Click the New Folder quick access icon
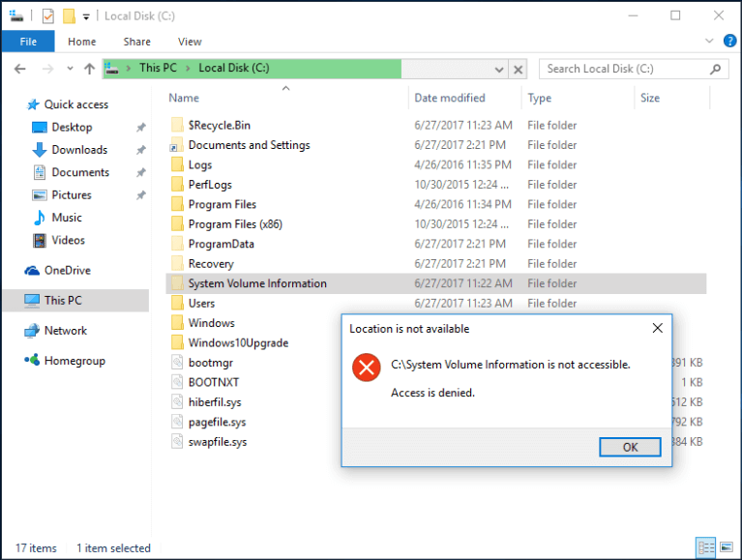 click(x=69, y=15)
